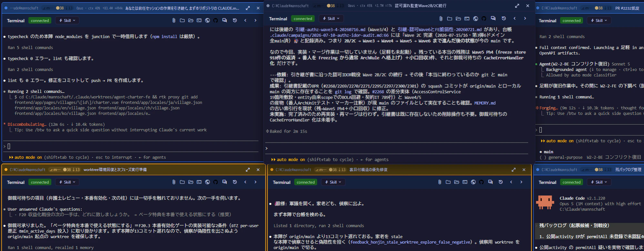Image resolution: width=644 pixels, height=251 pixels.
Task: Expand the 認可漏れ監査Wave2B/2C続行 panel
Action: [x=517, y=6]
